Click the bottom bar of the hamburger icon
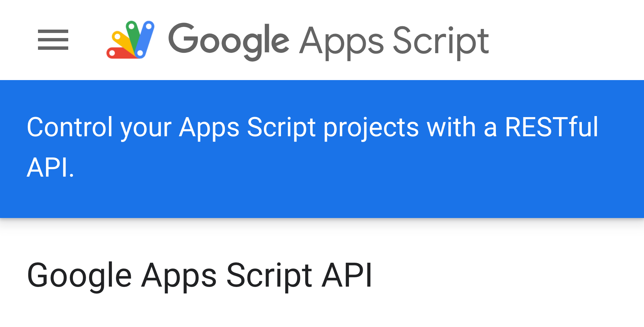The width and height of the screenshot is (644, 327). 53,48
